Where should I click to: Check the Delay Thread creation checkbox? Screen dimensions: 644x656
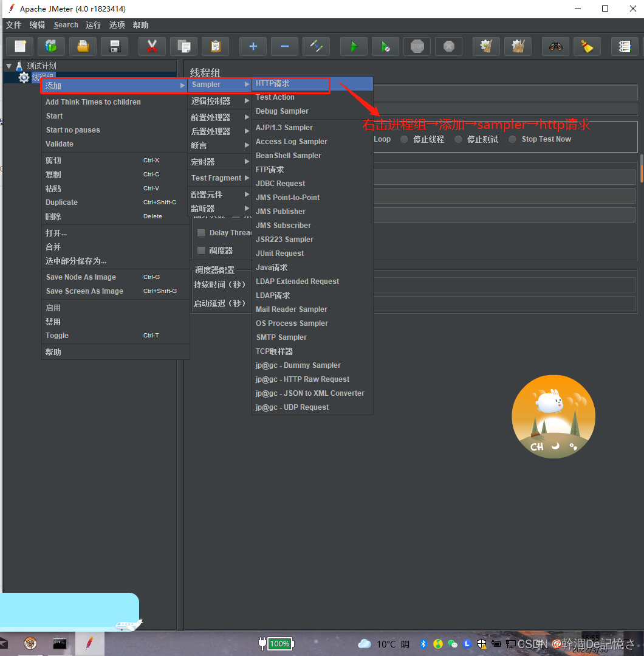tap(201, 233)
